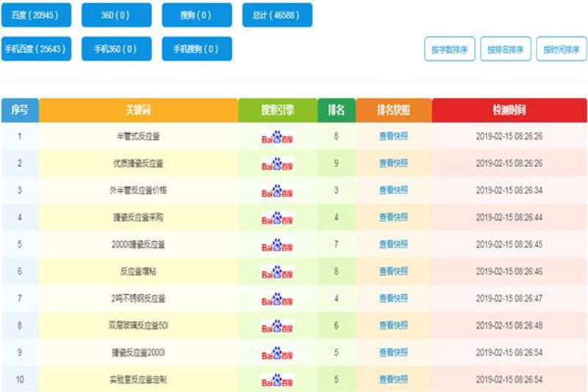Select keyword 搪瓷反应釜采购
This screenshot has height=392, width=588.
138,217
